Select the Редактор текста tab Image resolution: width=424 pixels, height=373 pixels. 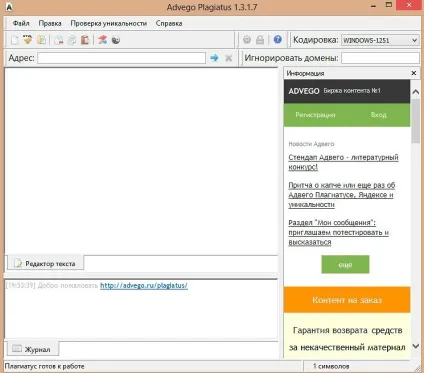(x=45, y=263)
